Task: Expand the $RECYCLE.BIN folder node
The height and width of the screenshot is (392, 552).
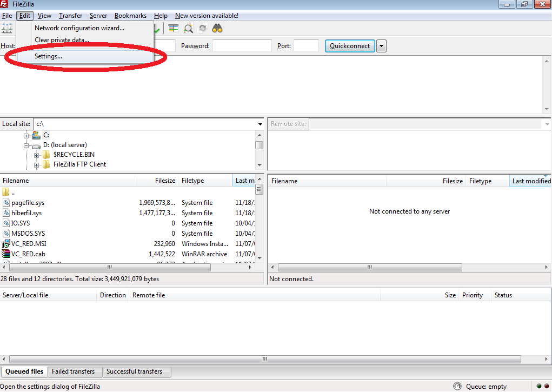Action: tap(36, 155)
